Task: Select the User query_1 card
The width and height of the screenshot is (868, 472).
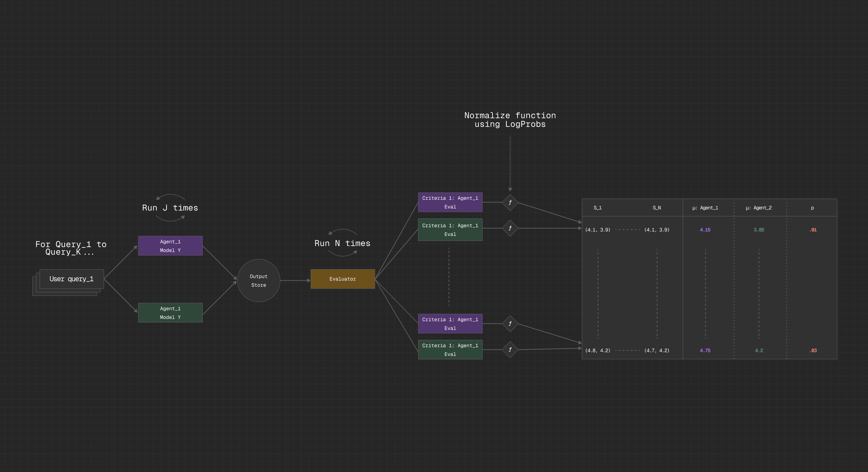Action: click(71, 279)
